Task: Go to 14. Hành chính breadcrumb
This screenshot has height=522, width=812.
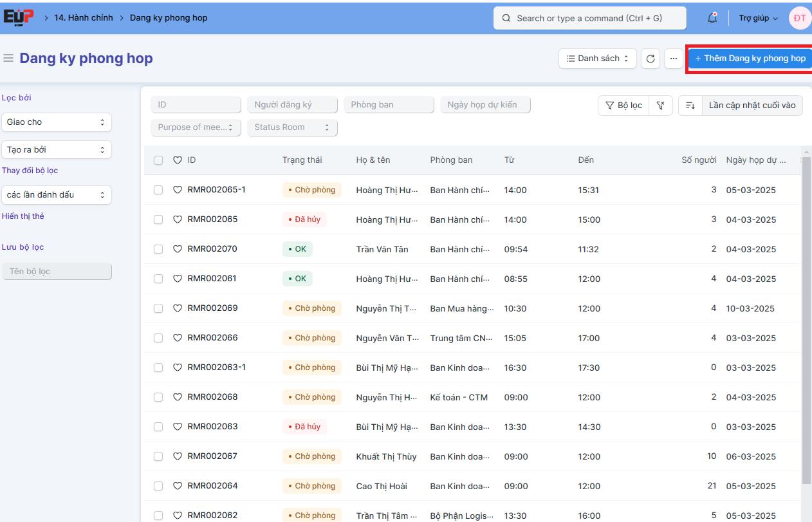Action: [83, 18]
